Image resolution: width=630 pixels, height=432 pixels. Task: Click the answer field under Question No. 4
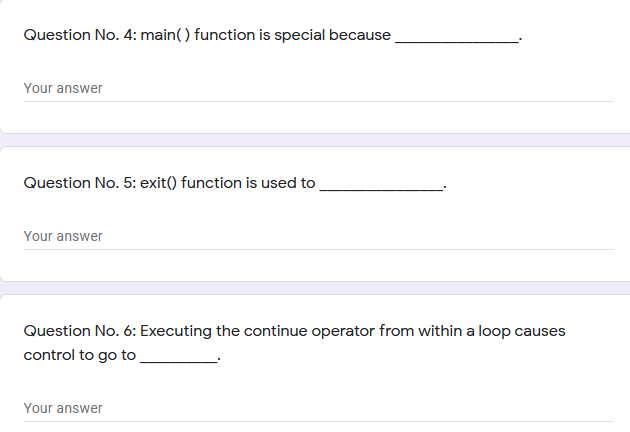318,89
